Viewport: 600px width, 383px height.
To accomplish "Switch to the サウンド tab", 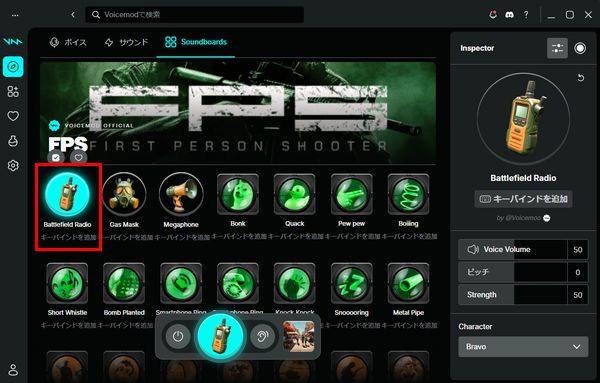I will [x=126, y=42].
